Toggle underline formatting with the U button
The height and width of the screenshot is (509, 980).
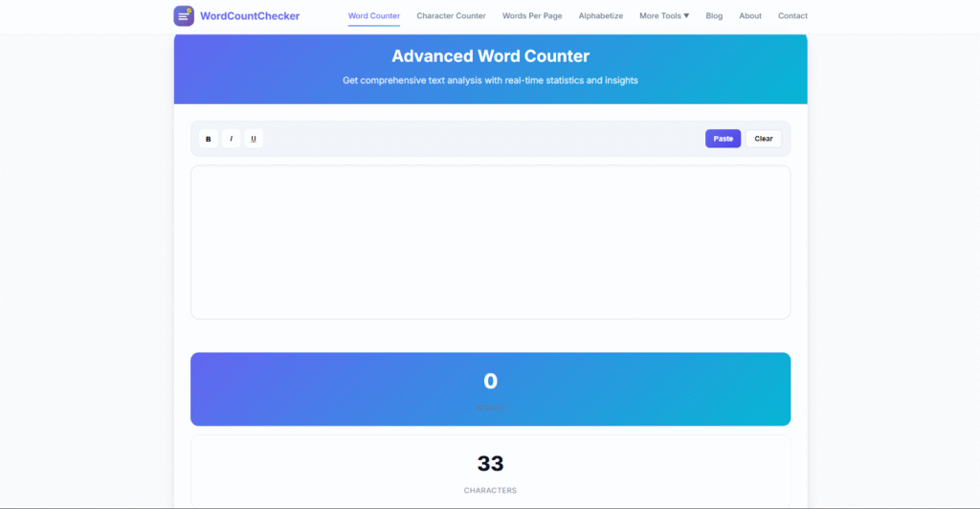pos(254,139)
